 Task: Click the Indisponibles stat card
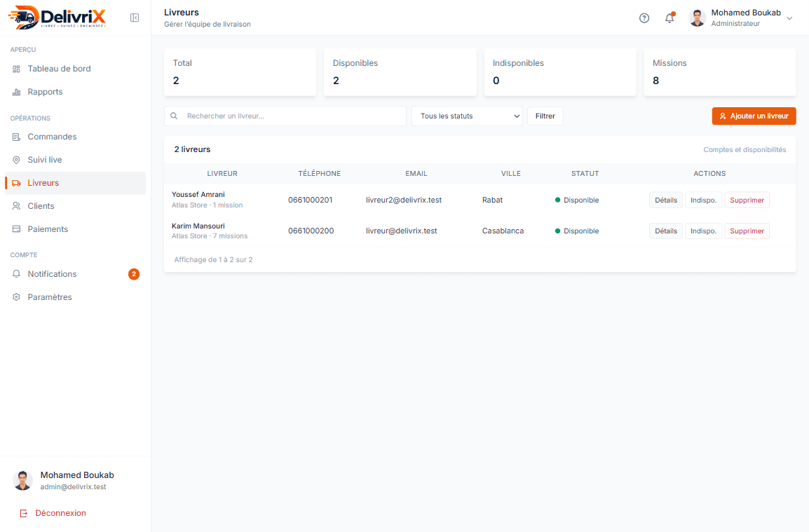coord(560,72)
